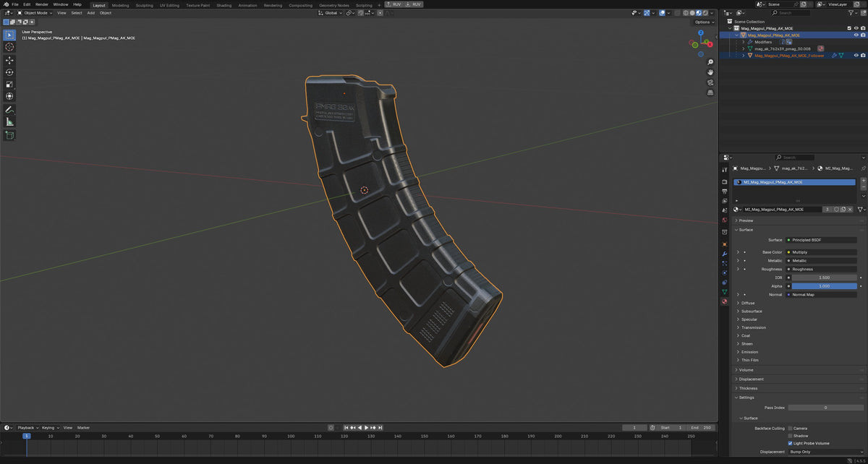Click the new material copy icon

coord(843,209)
